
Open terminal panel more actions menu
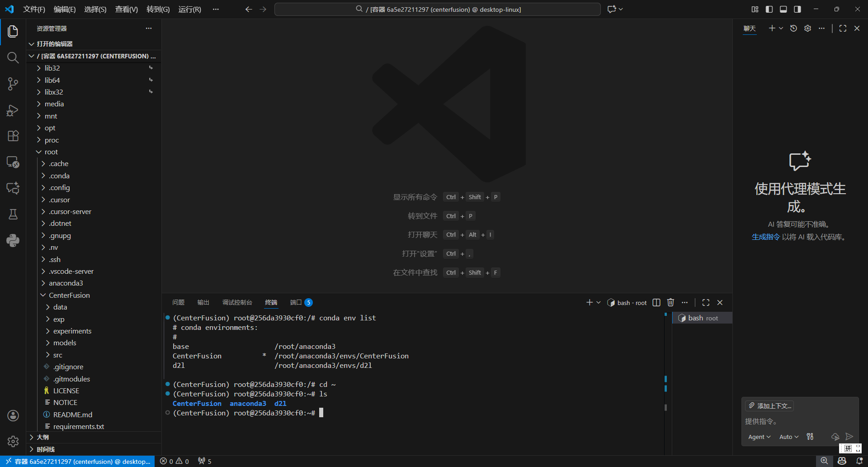[x=685, y=302]
